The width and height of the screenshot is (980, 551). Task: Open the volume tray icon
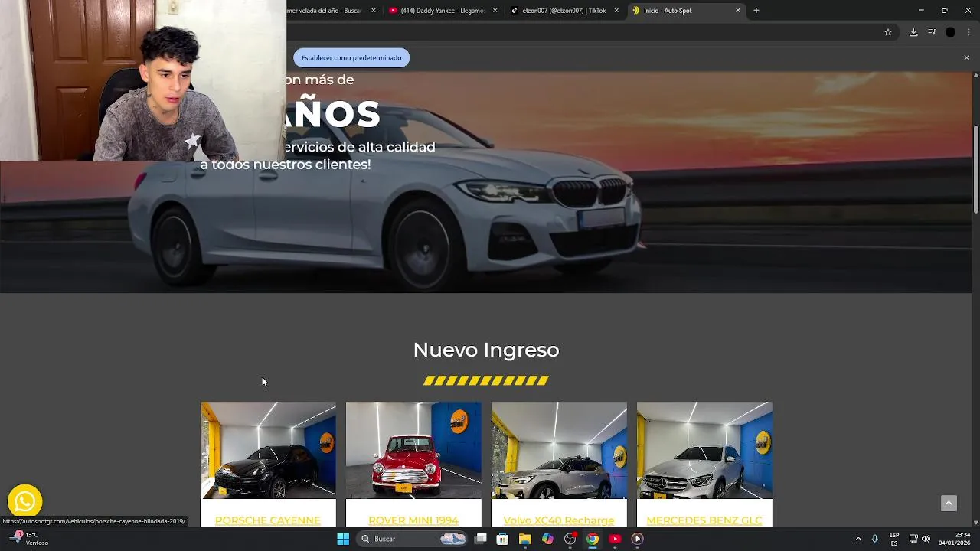[x=926, y=539]
